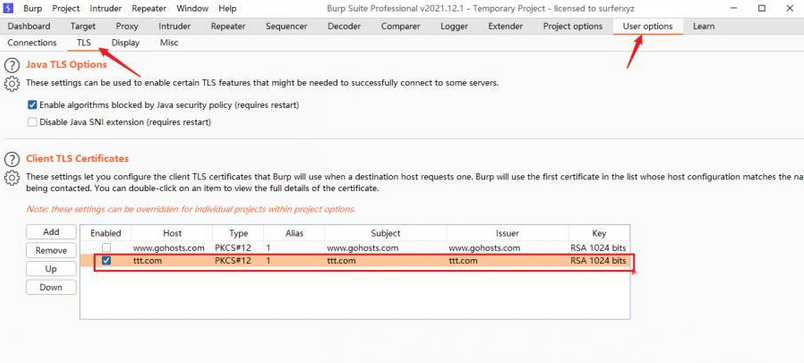Click the Remove certificate button

[51, 250]
